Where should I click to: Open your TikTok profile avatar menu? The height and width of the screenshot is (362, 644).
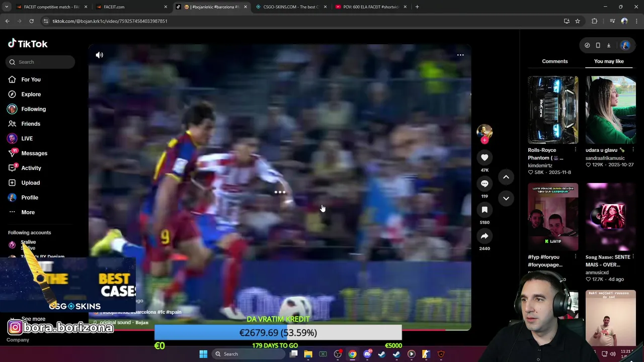625,45
